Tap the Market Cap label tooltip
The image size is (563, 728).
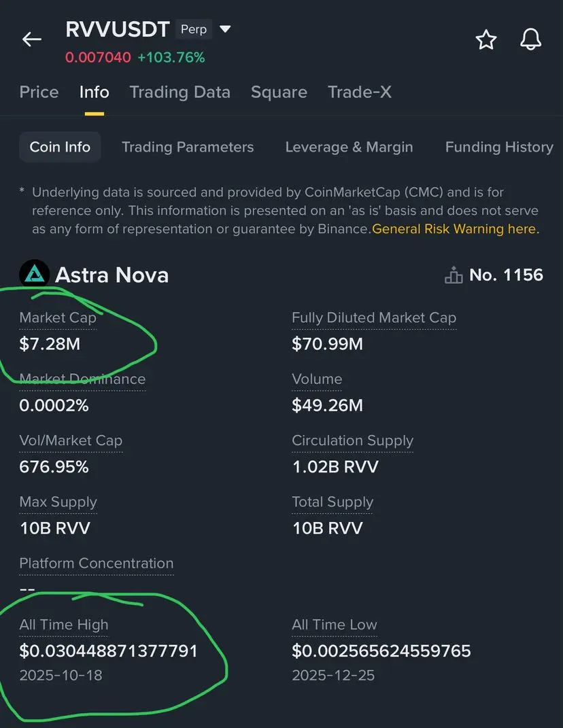pyautogui.click(x=58, y=317)
